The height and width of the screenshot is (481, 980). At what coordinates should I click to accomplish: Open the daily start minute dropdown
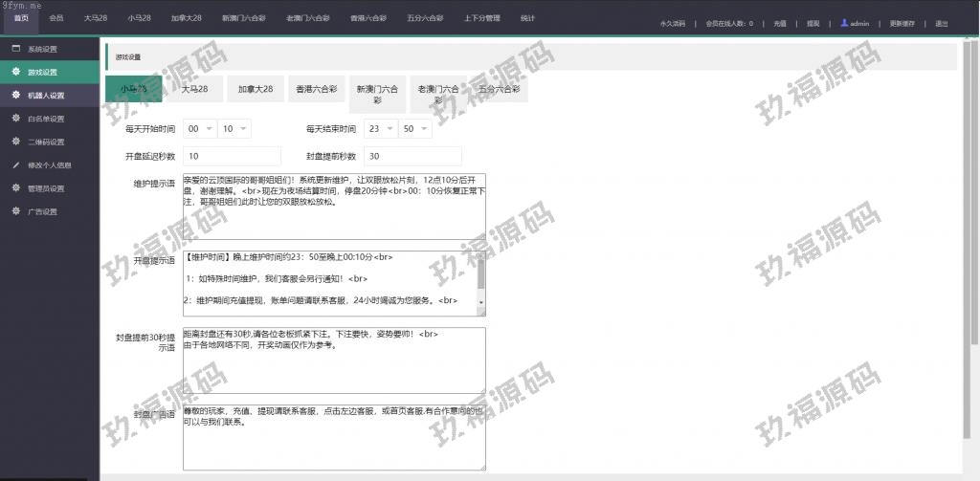click(x=234, y=128)
